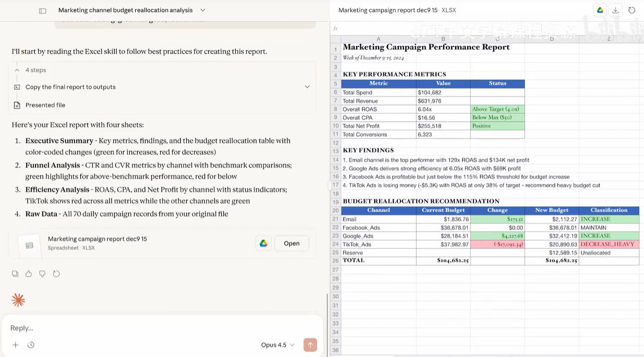This screenshot has width=644, height=357.
Task: Send message with arrow button
Action: click(x=310, y=344)
